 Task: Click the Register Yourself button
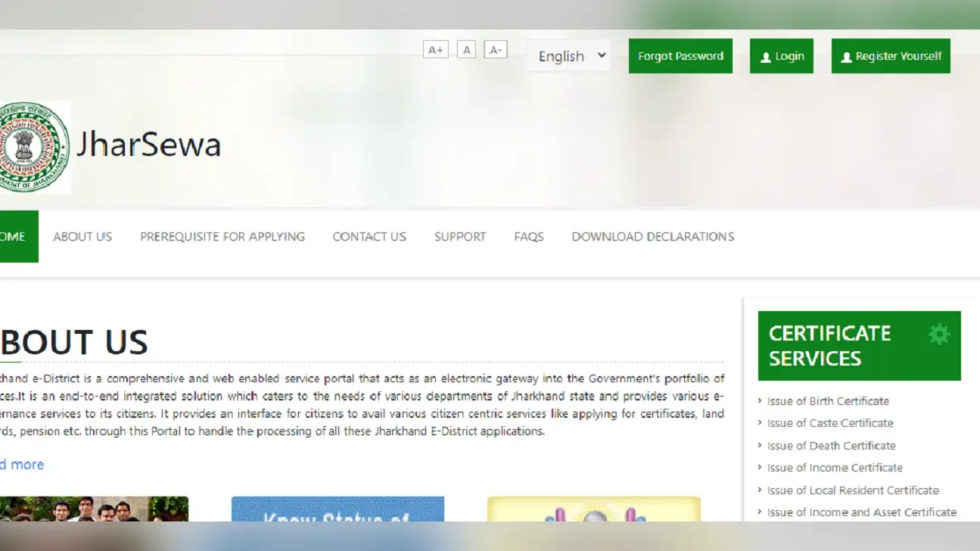(x=891, y=56)
